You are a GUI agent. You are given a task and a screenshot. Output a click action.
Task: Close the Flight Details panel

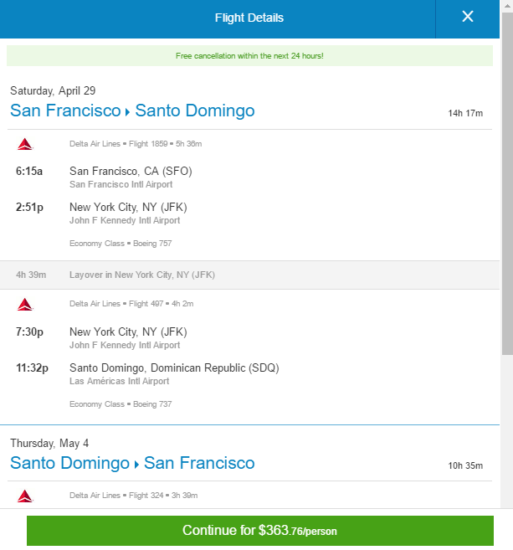[x=467, y=17]
